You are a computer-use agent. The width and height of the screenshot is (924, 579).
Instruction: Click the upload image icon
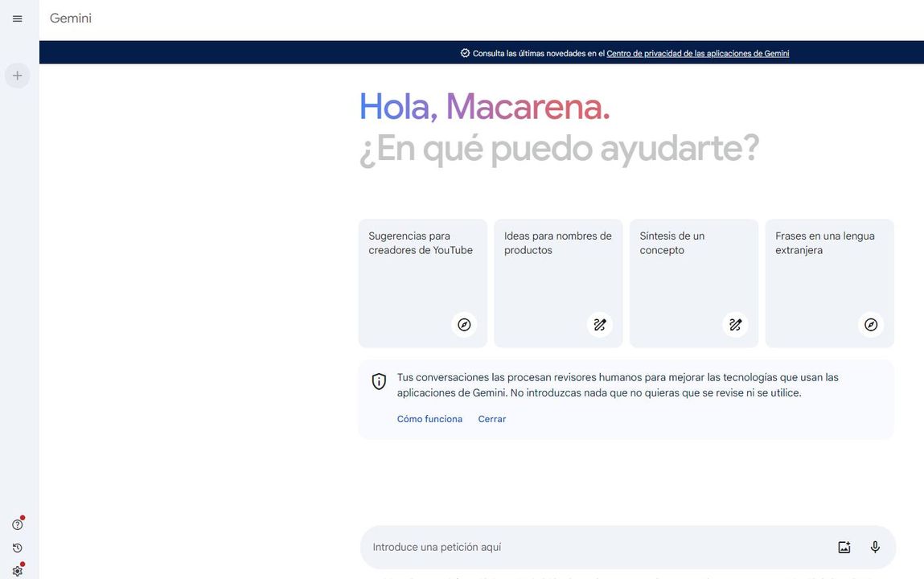tap(844, 547)
